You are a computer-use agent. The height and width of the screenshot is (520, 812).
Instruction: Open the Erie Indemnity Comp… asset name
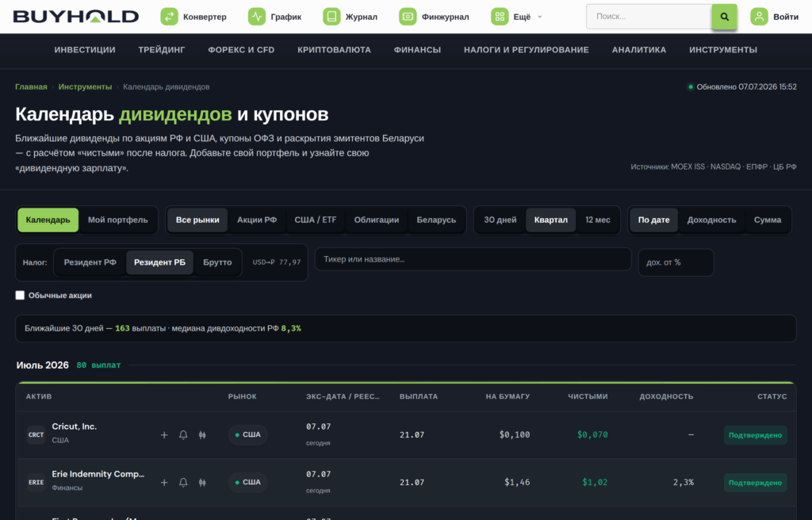(x=98, y=475)
